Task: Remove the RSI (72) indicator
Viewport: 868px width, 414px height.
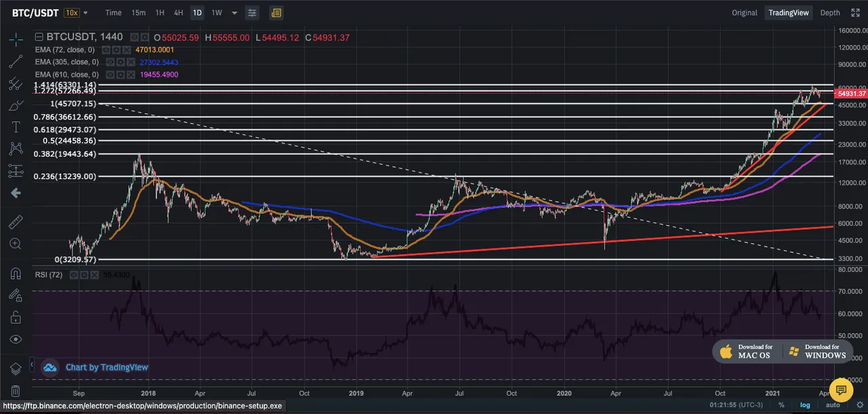Action: [x=93, y=275]
